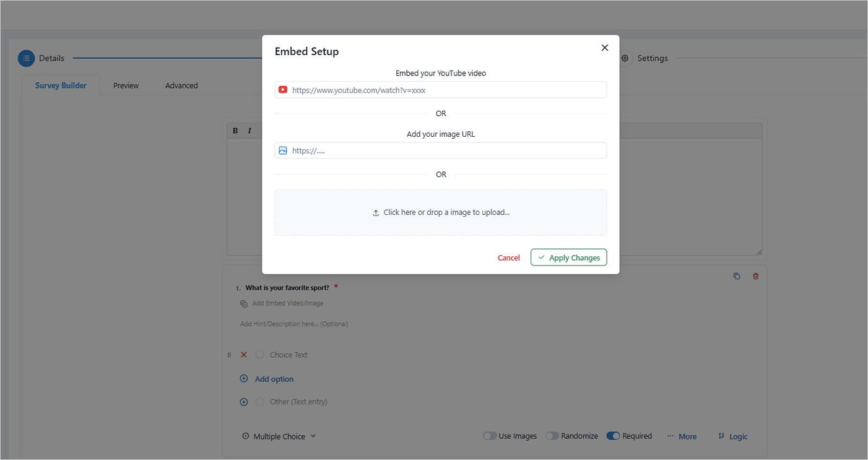Click the drag handle beside Choice Text
Screen dimensions: 868x460
tap(229, 355)
